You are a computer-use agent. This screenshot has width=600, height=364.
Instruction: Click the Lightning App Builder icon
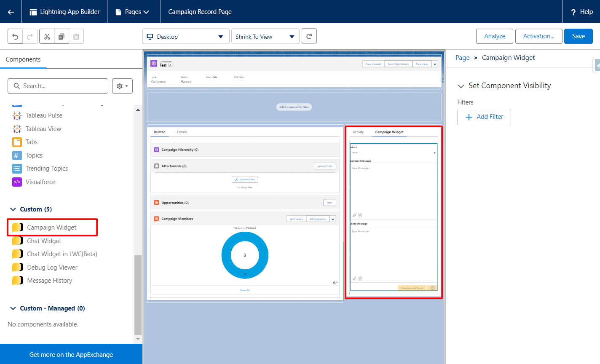[33, 12]
